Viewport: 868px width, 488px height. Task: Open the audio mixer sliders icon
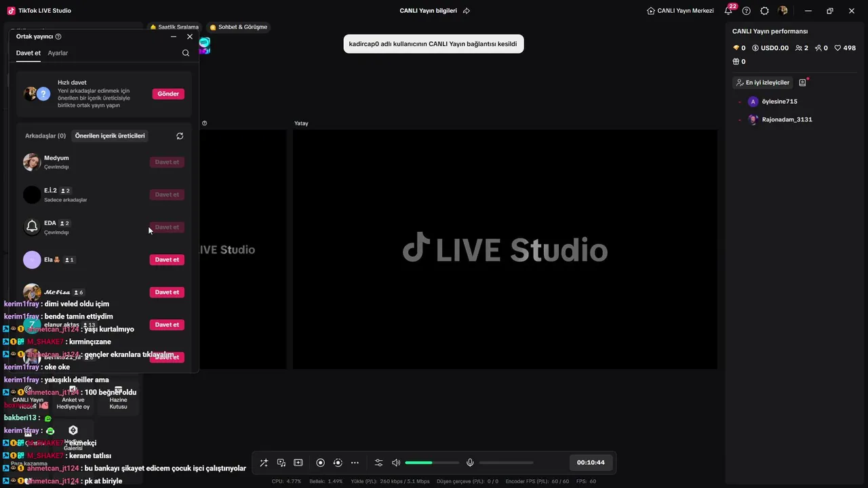[x=378, y=462]
